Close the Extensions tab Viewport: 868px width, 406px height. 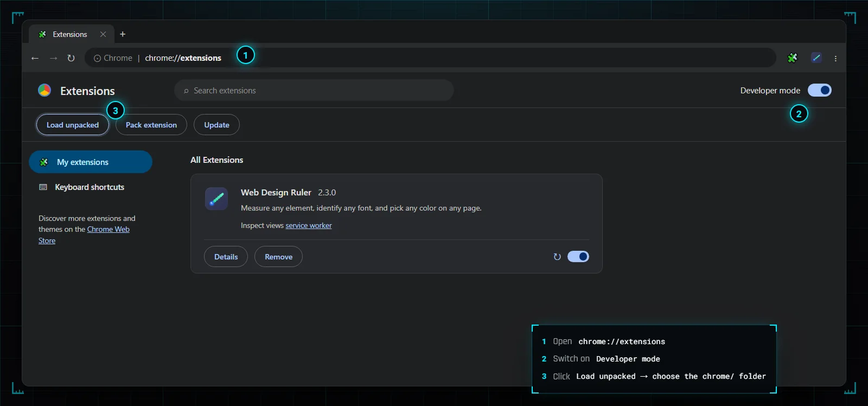(x=103, y=34)
